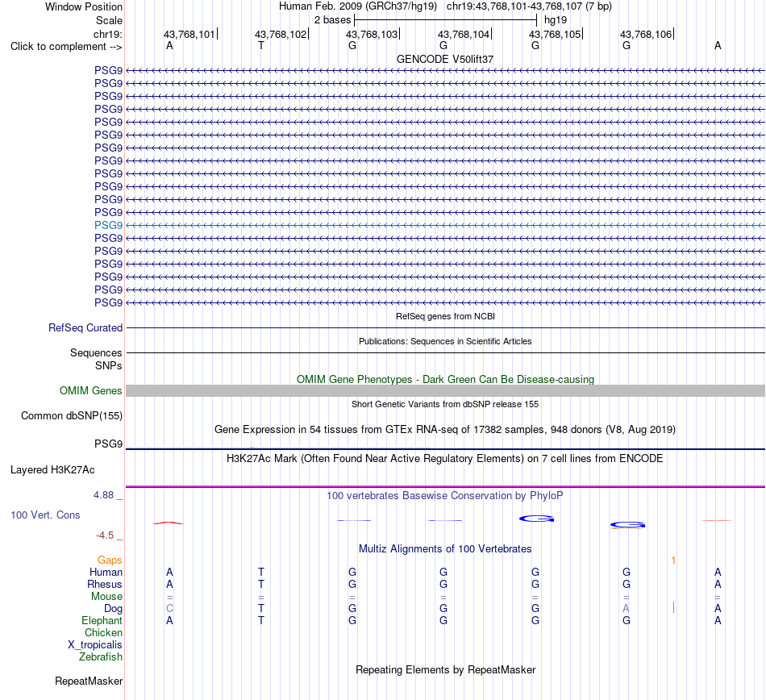
Task: Click the Common dbSNP(155) label
Action: click(x=71, y=415)
